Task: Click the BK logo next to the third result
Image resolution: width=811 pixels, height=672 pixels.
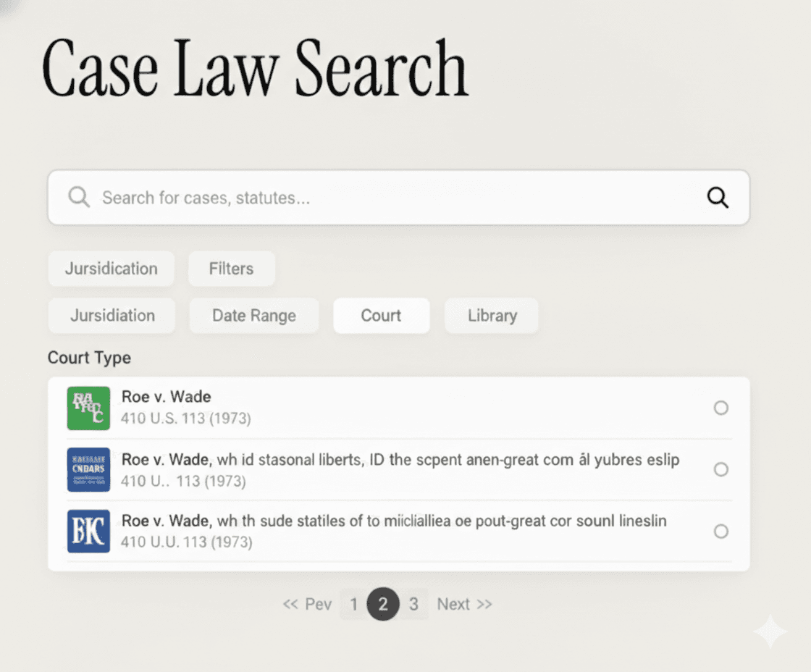Action: (x=88, y=532)
